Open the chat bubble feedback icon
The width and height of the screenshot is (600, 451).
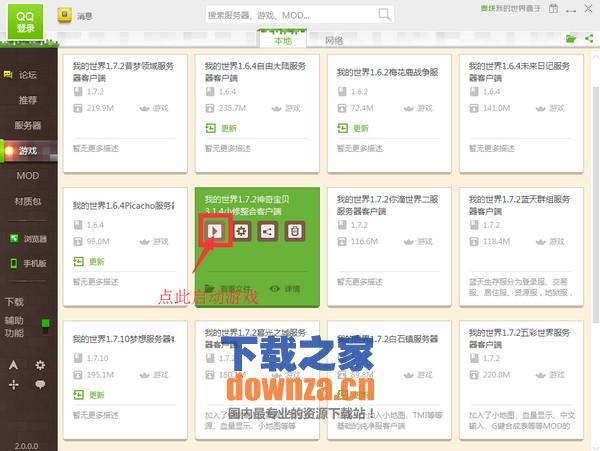40,384
